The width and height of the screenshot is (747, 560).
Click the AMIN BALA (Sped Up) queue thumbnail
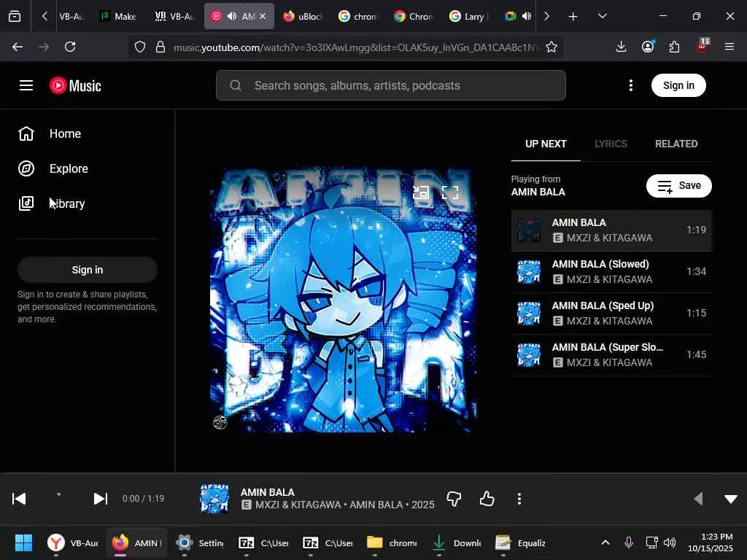[529, 314]
